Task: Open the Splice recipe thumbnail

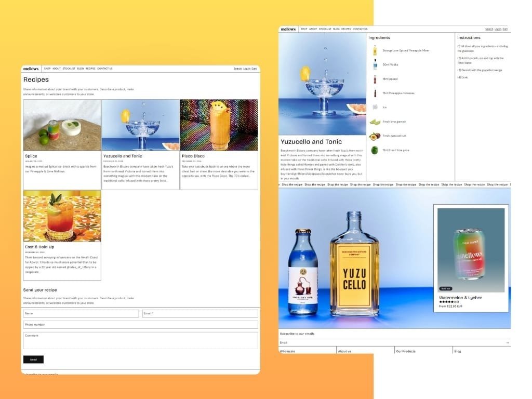Action: coord(62,125)
